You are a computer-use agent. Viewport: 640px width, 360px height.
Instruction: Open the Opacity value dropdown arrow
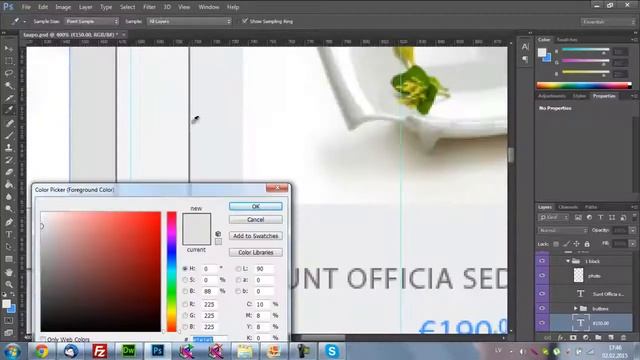click(632, 231)
